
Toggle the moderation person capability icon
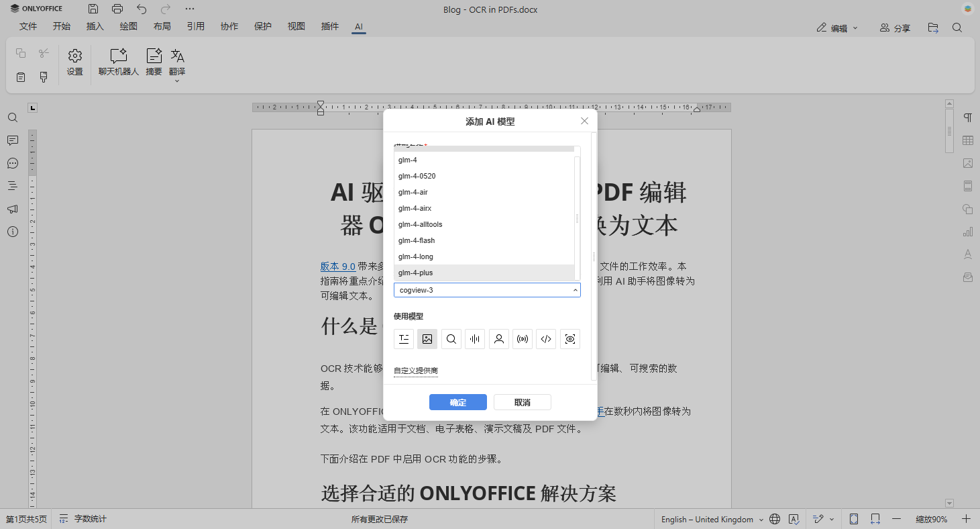(x=499, y=339)
